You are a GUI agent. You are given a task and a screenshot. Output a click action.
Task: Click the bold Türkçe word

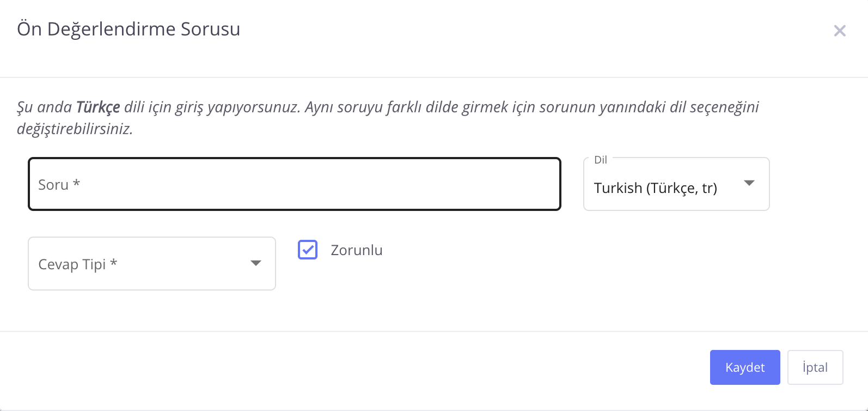(98, 107)
